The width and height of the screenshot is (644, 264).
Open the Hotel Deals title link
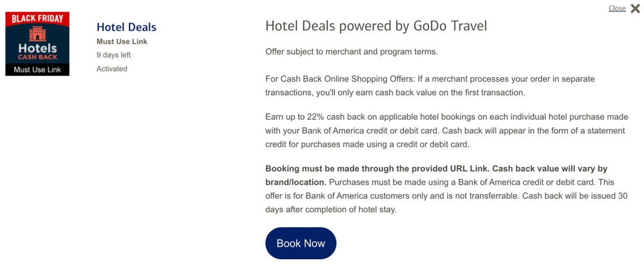[126, 27]
